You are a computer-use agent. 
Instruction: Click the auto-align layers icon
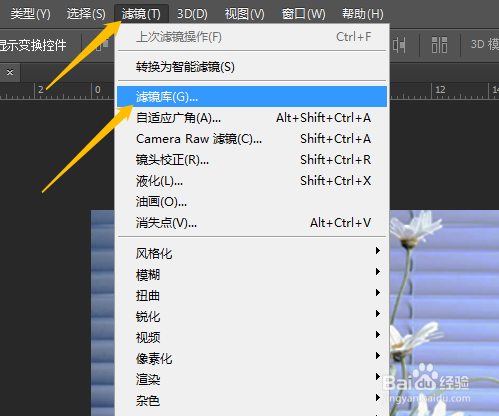point(439,45)
